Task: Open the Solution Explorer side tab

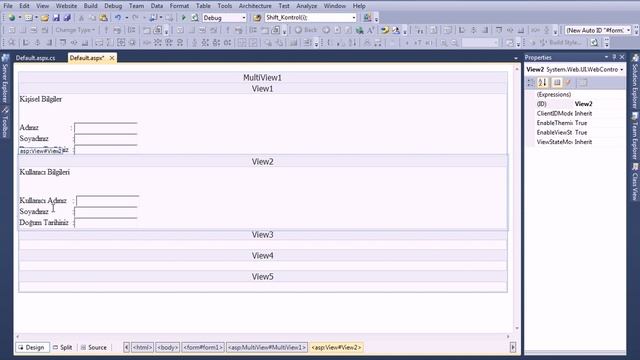Action: pos(635,82)
